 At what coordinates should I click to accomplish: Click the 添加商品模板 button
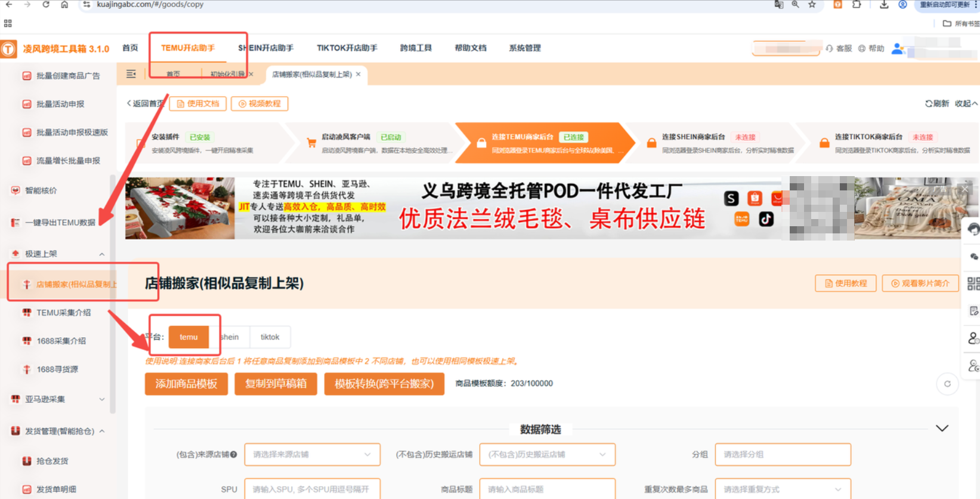[186, 384]
